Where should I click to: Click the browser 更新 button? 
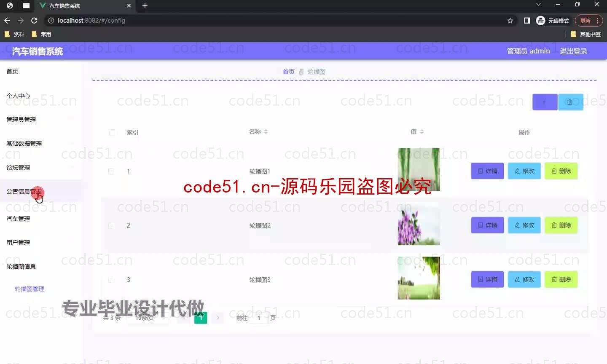pyautogui.click(x=589, y=20)
